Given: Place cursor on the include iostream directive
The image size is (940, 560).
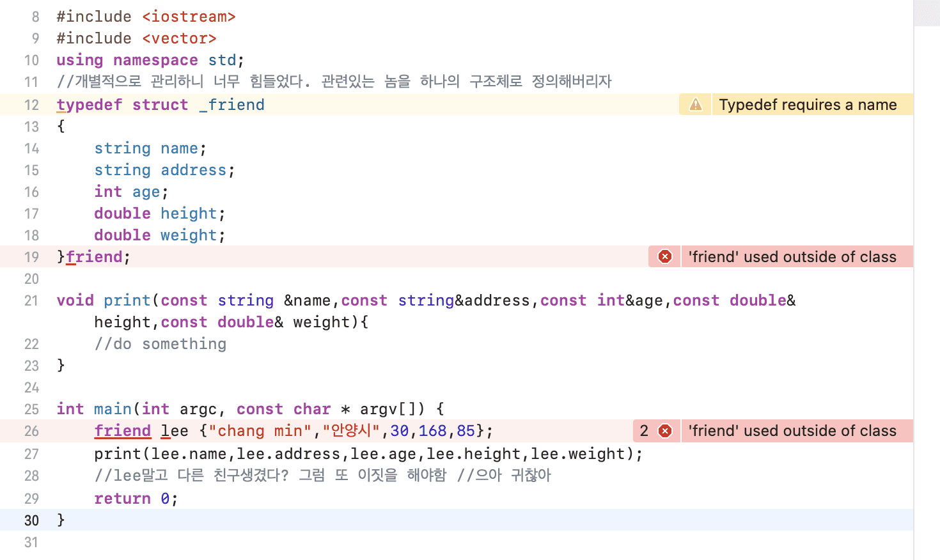Looking at the screenshot, I should pos(147,16).
